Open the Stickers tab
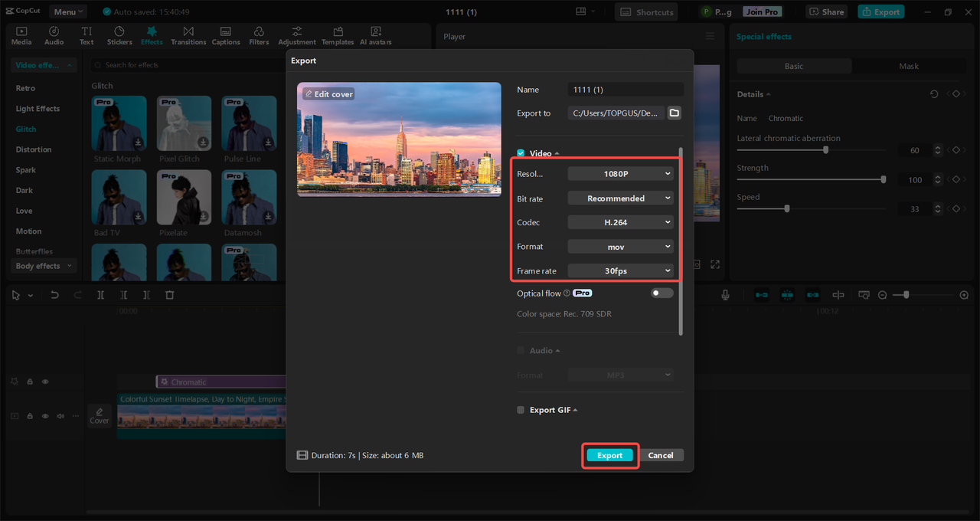 pyautogui.click(x=119, y=35)
